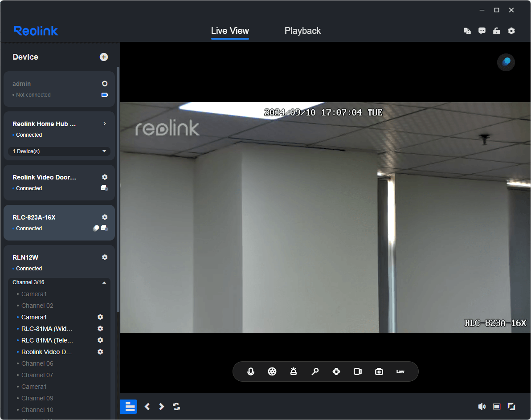The image size is (531, 420).
Task: Open the 1 Device(s) dropdown
Action: 59,151
